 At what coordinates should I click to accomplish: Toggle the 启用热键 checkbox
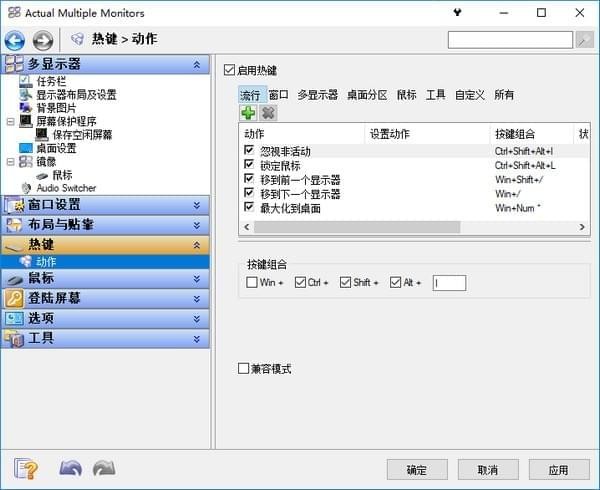click(x=229, y=70)
